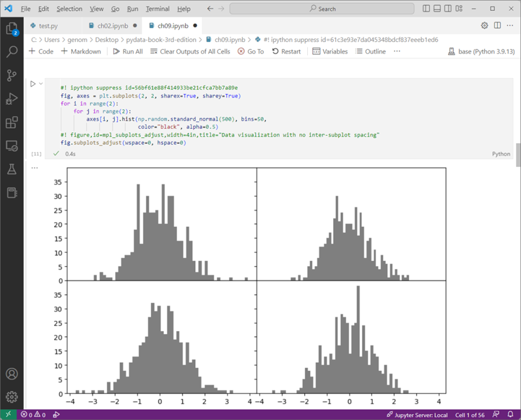Open the Run menu
This screenshot has width=521, height=420.
[133, 9]
